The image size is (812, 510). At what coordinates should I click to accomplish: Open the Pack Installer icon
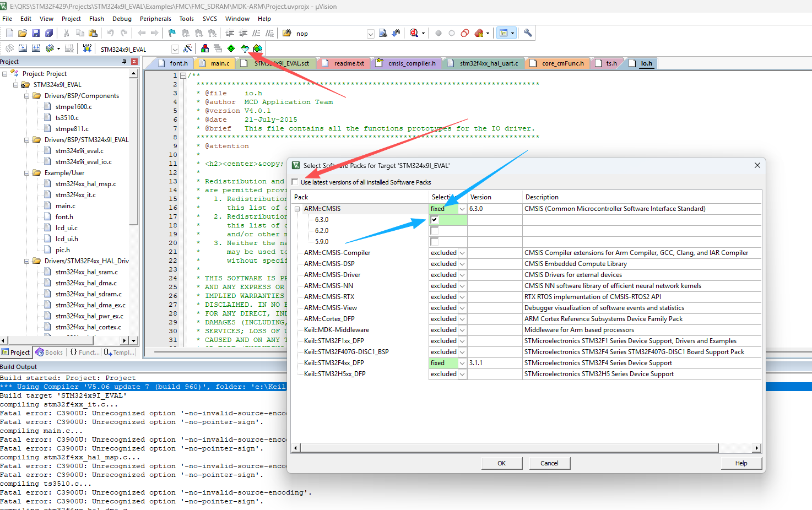point(258,48)
